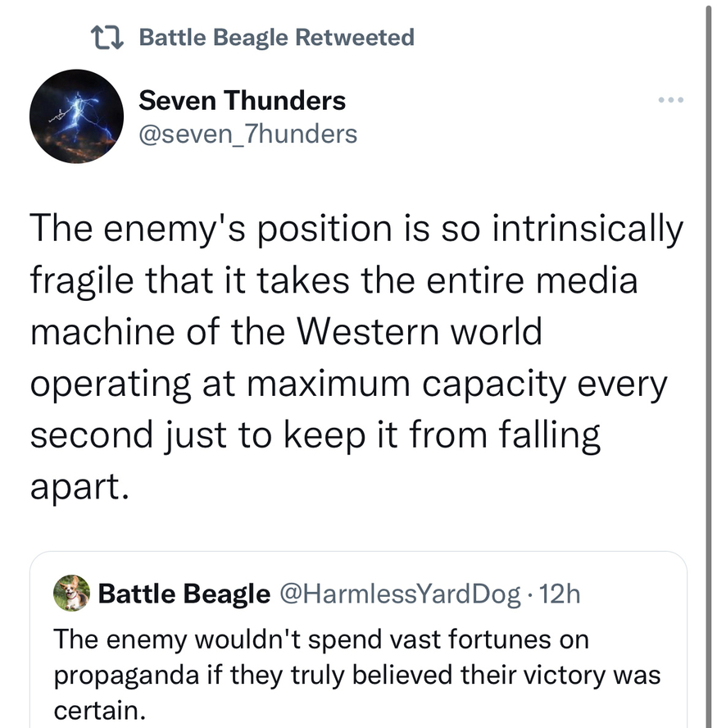This screenshot has width=717, height=728.
Task: Click the Seven Thunders display name
Action: (x=242, y=101)
